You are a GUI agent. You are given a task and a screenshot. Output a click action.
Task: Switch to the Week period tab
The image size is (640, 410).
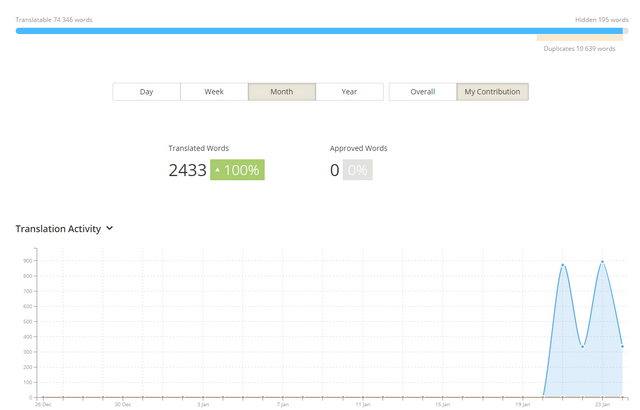click(214, 92)
